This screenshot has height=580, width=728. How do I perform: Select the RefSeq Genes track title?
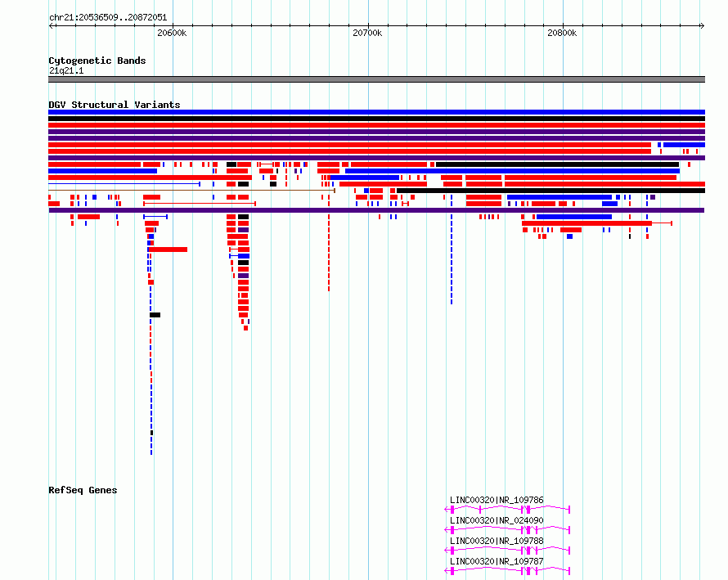tap(83, 490)
